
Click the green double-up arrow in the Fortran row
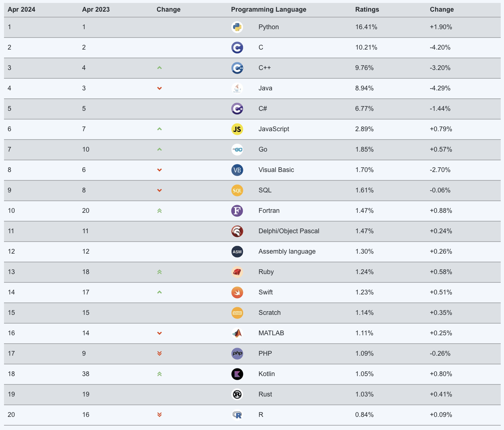pyautogui.click(x=160, y=211)
